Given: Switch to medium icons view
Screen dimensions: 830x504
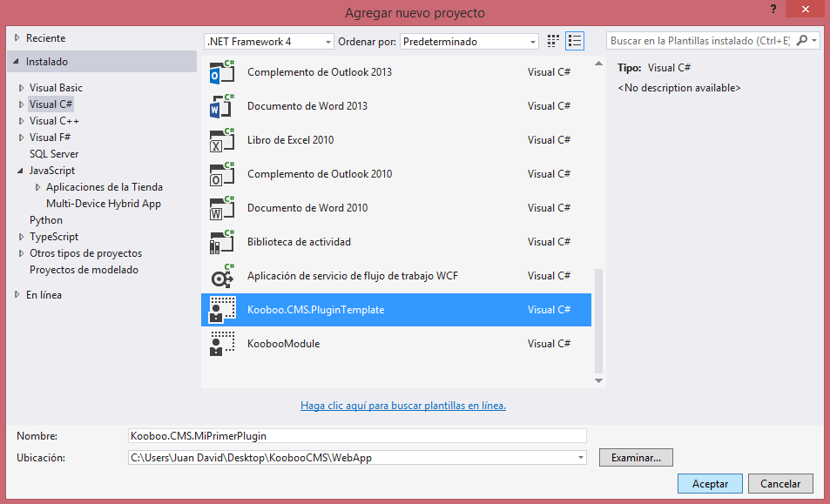Looking at the screenshot, I should click(x=553, y=41).
